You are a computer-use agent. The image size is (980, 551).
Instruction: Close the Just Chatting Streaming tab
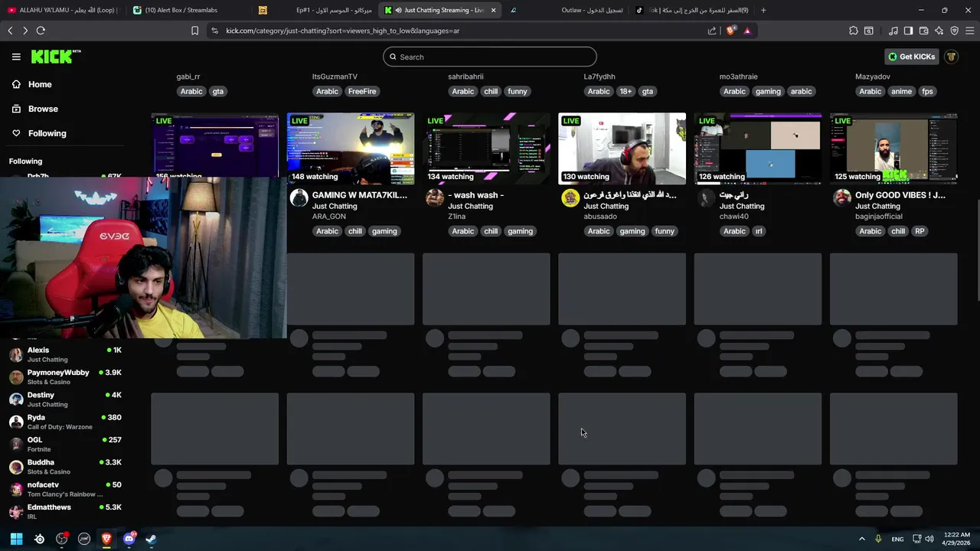(x=493, y=10)
